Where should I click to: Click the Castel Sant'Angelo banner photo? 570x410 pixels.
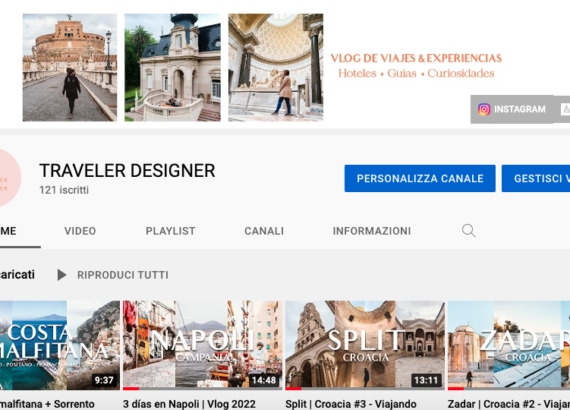[70, 67]
